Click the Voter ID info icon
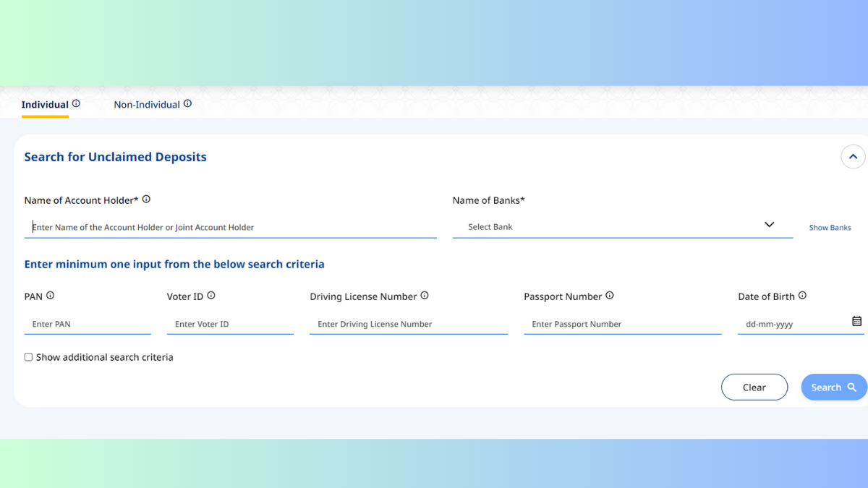This screenshot has height=488, width=868. [211, 296]
